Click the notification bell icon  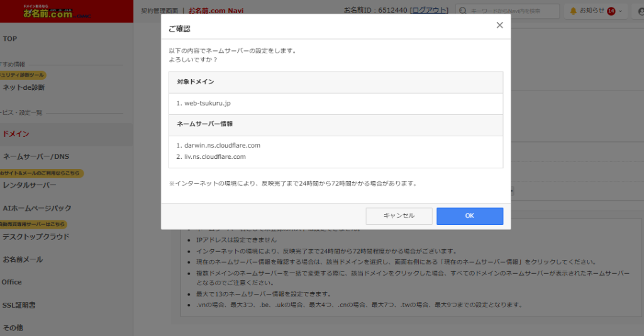click(x=573, y=11)
